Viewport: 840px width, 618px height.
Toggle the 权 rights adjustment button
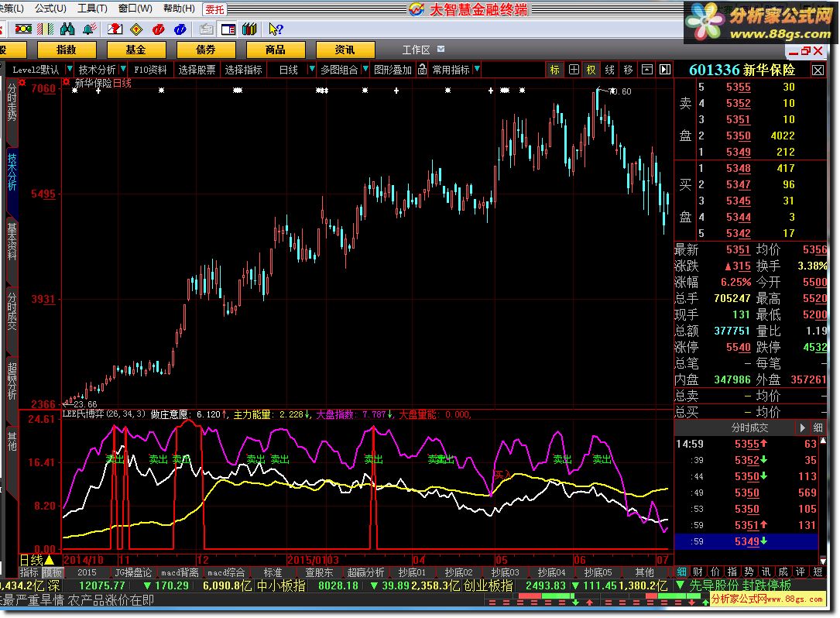[x=591, y=70]
